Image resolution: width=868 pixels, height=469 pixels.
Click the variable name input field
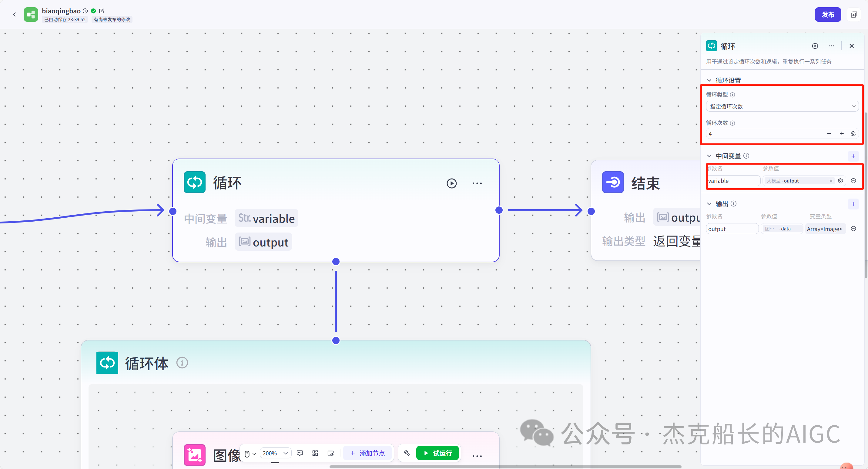tap(734, 181)
